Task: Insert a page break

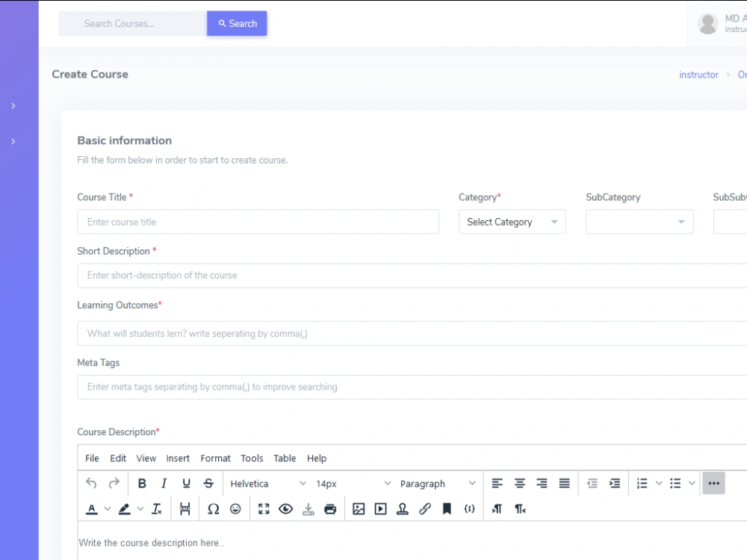Action: (185, 509)
